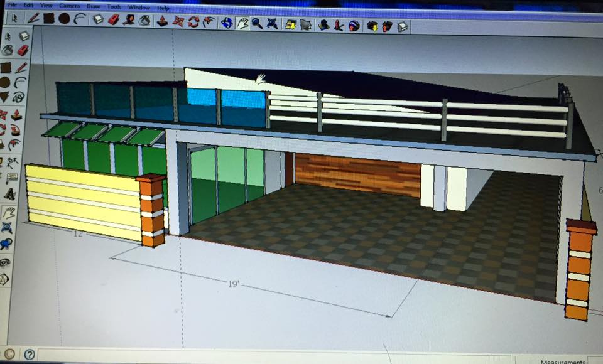This screenshot has width=603, height=364.
Task: Click the Section Plane tool in left toolbar
Action: tap(4, 279)
